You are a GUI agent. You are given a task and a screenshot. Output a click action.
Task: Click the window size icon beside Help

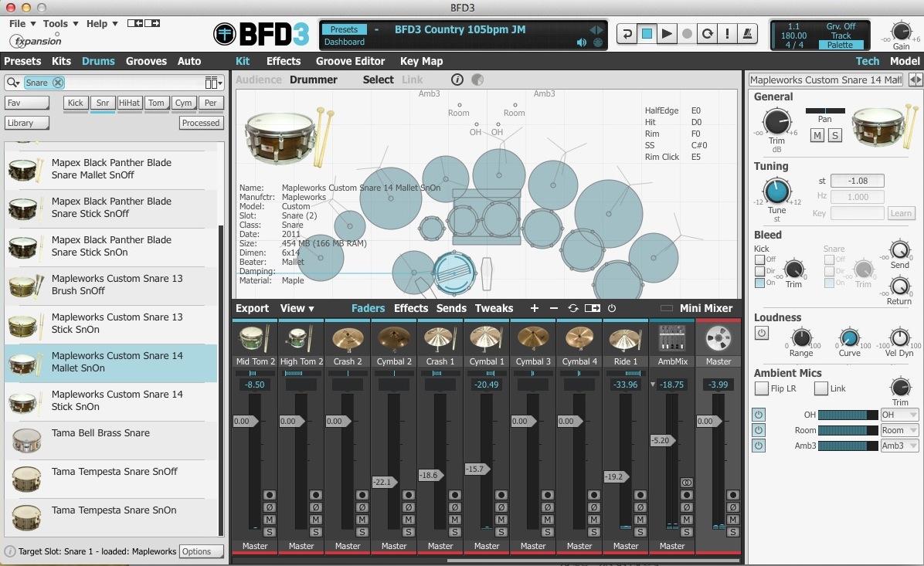[x=144, y=23]
